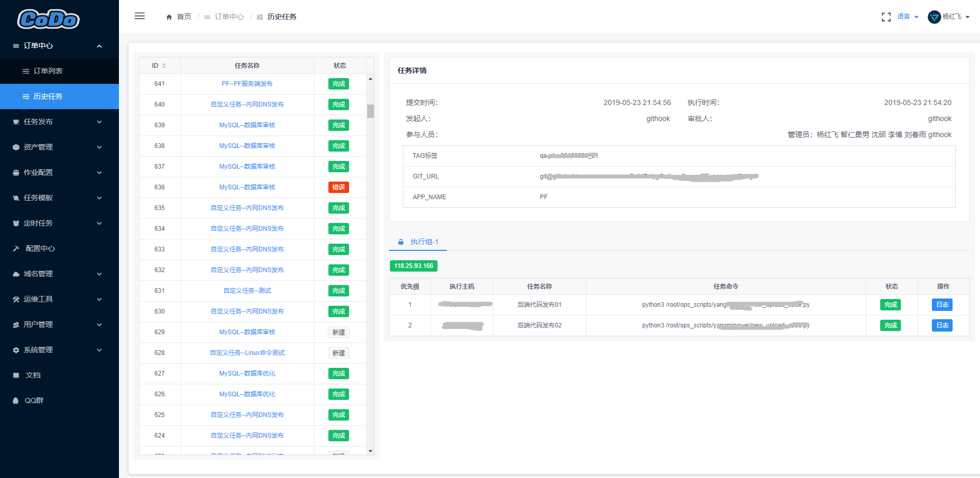Switch to the 执行组-1 tab

(x=418, y=242)
